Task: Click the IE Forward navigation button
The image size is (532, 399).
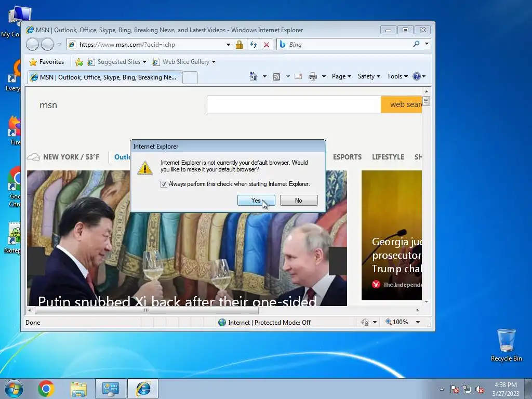Action: point(47,45)
